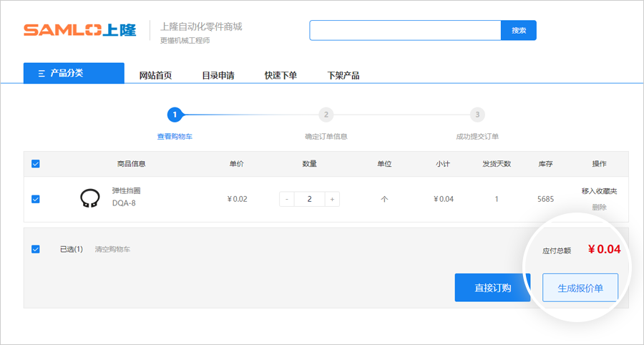Click the 生成报价单 button
This screenshot has height=345, width=644.
click(580, 288)
